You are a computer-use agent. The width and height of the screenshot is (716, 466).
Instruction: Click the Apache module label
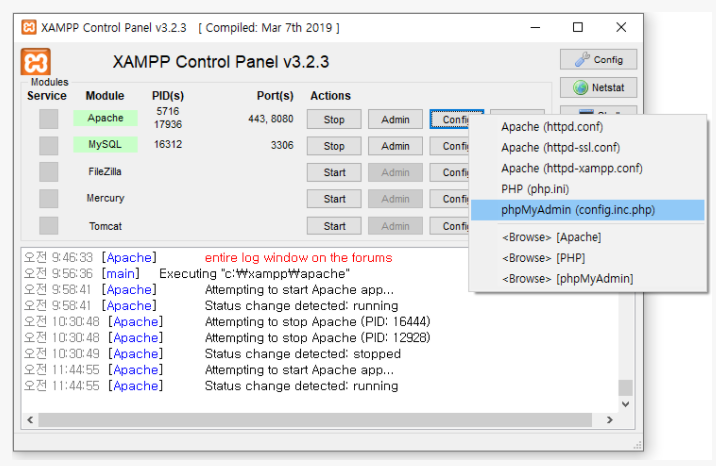pyautogui.click(x=105, y=118)
